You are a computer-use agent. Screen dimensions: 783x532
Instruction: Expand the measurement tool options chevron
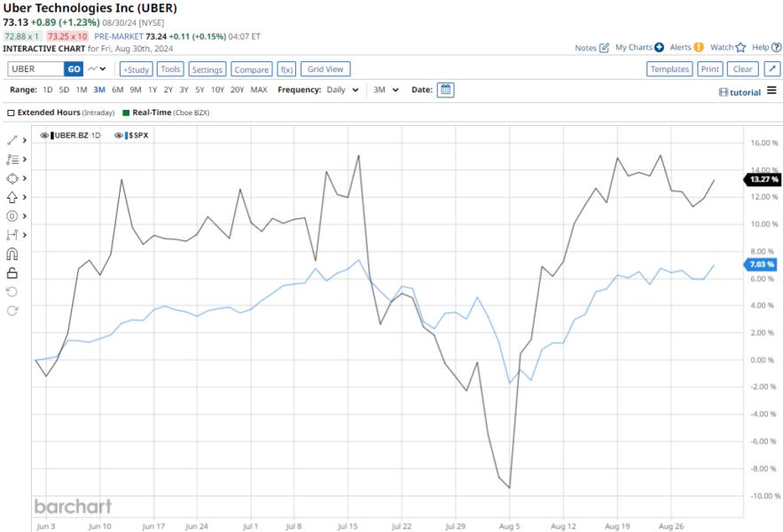pos(24,235)
